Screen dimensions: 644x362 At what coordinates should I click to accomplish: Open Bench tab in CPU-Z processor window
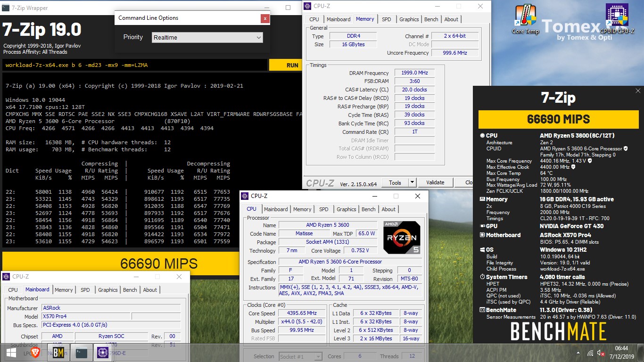(x=369, y=209)
